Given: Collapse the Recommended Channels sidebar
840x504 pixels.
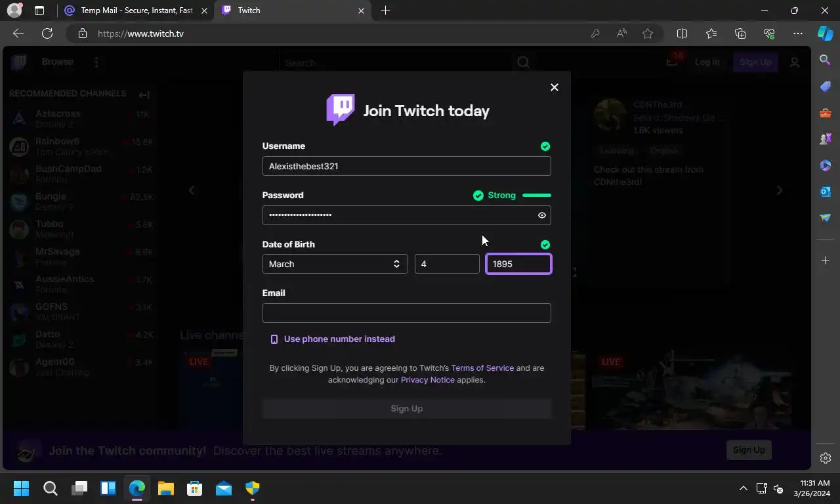Looking at the screenshot, I should (x=144, y=94).
